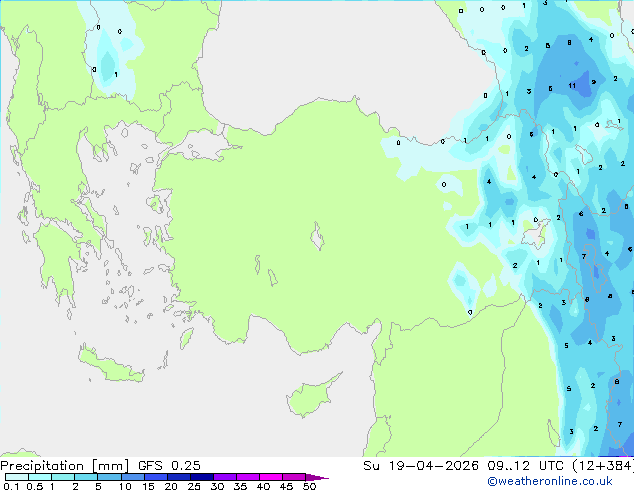The height and width of the screenshot is (490, 634).
Task: Click the 'Su 19-04-2026' date text
Action: point(421,466)
